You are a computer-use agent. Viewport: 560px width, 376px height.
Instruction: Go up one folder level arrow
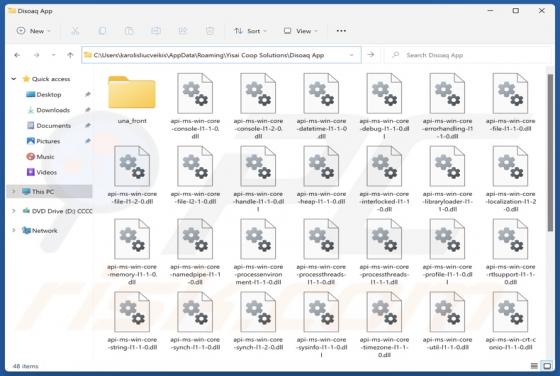click(70, 55)
